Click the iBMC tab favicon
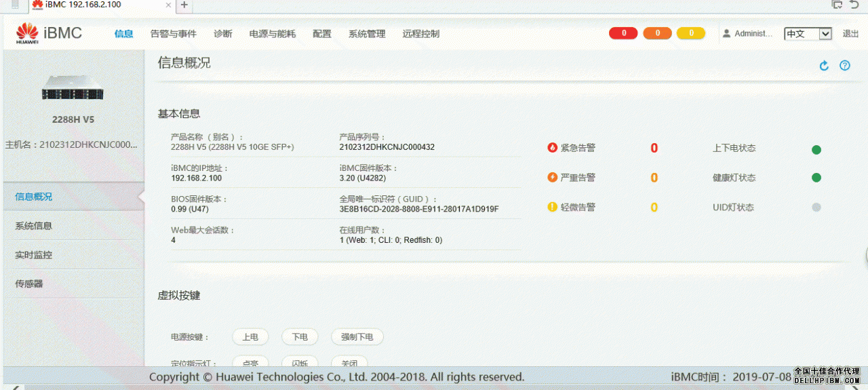Viewport: 868px width, 390px height. point(37,5)
